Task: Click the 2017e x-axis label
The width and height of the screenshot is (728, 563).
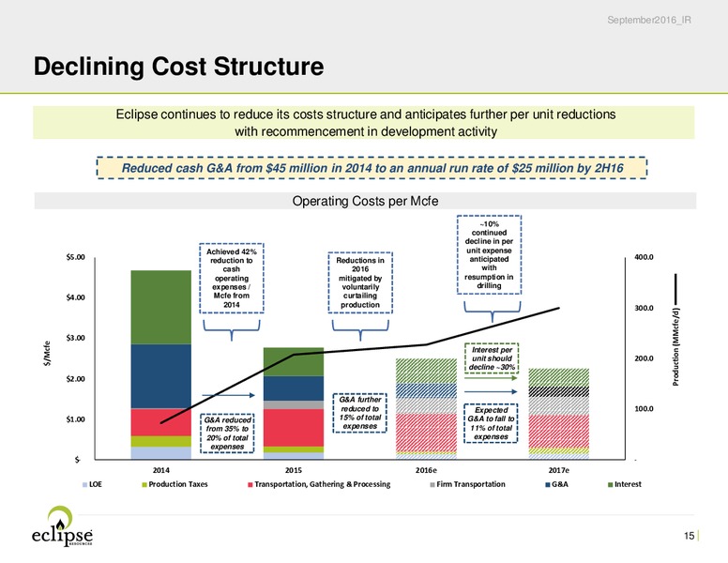Action: coord(558,470)
